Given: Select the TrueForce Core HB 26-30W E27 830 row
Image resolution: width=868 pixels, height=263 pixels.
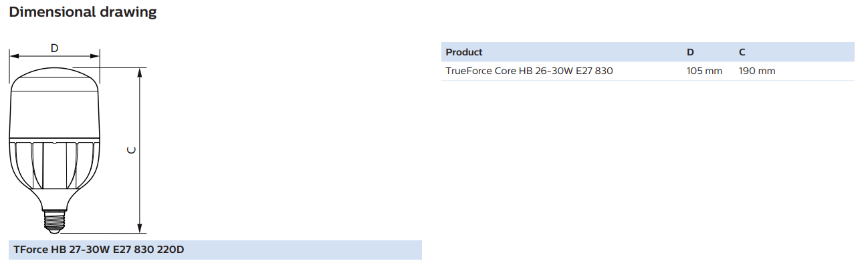Looking at the screenshot, I should point(648,71).
